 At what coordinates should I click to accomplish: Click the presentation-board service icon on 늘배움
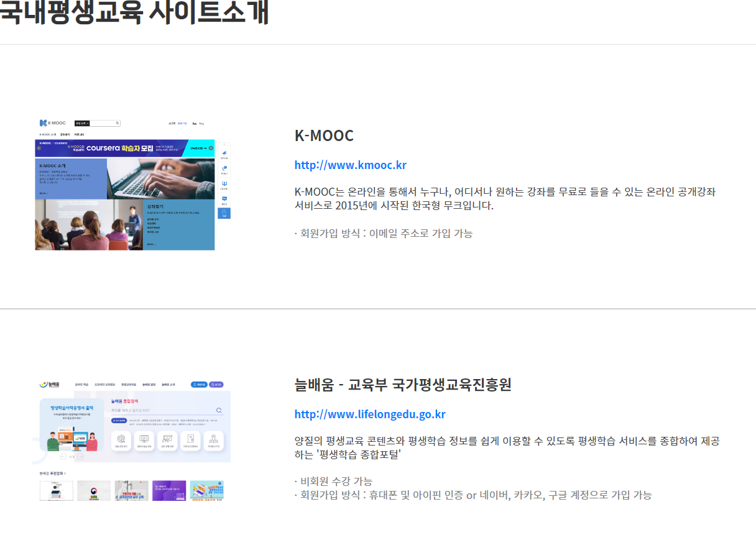[167, 439]
